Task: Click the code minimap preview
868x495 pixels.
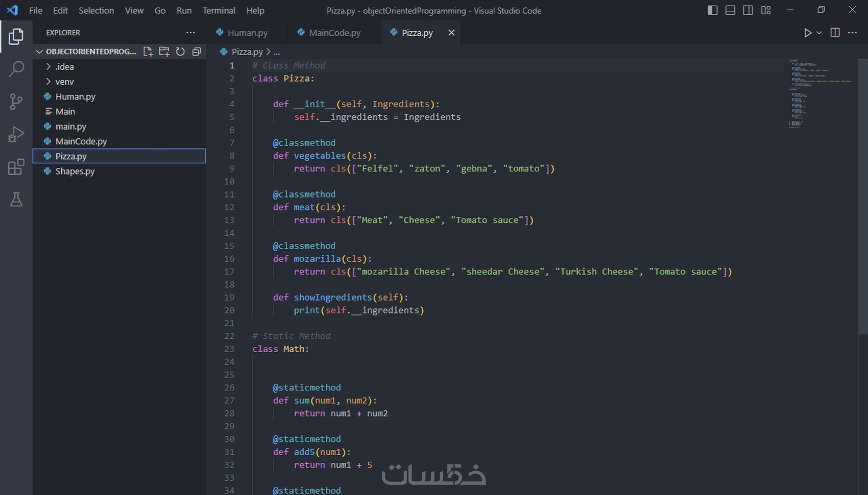Action: tap(819, 93)
